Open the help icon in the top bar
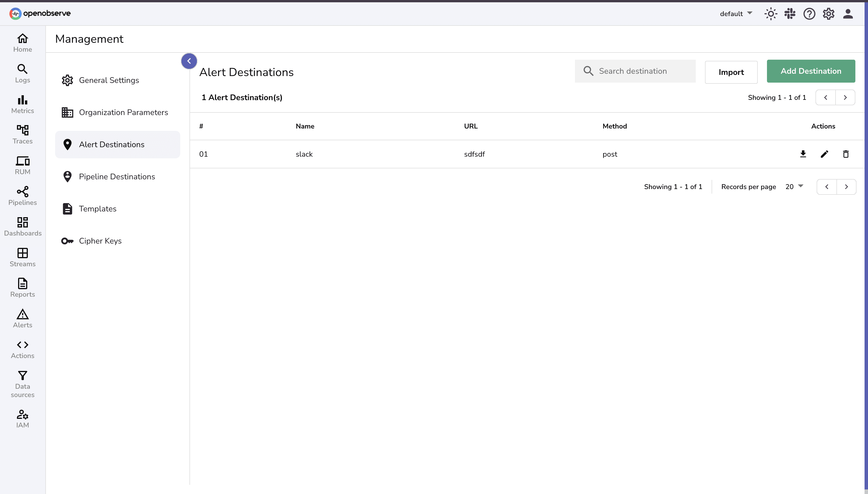 [x=809, y=13]
